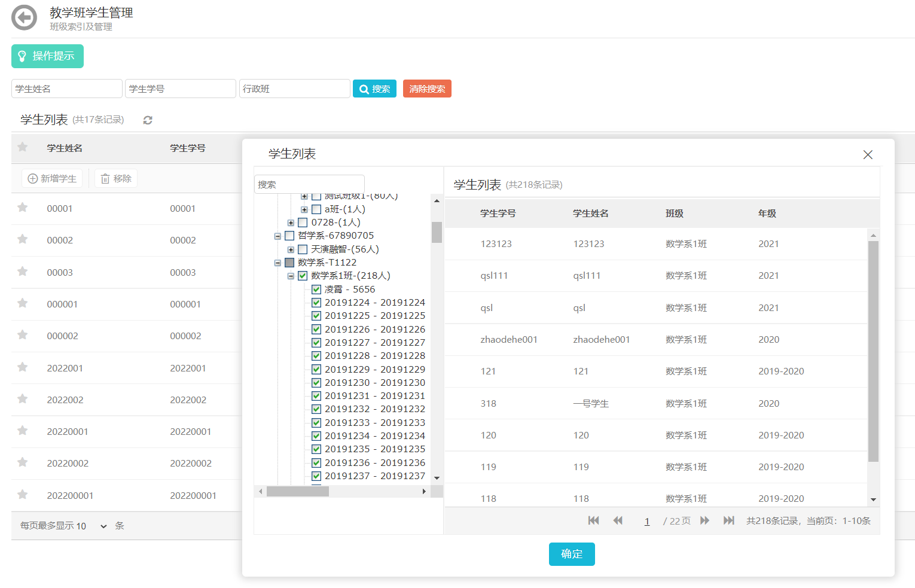The height and width of the screenshot is (588, 915).
Task: Click the 确定 confirm button
Action: (x=571, y=554)
